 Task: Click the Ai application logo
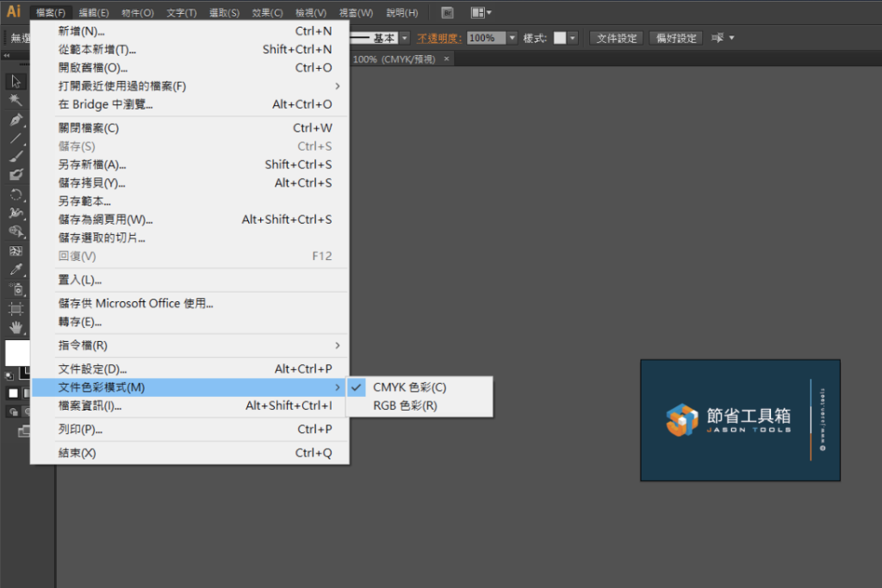point(14,11)
